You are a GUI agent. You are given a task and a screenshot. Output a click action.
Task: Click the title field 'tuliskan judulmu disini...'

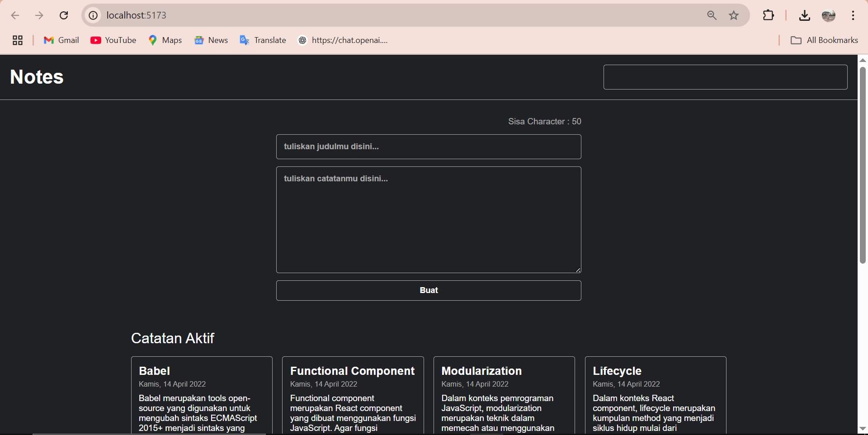(x=429, y=147)
